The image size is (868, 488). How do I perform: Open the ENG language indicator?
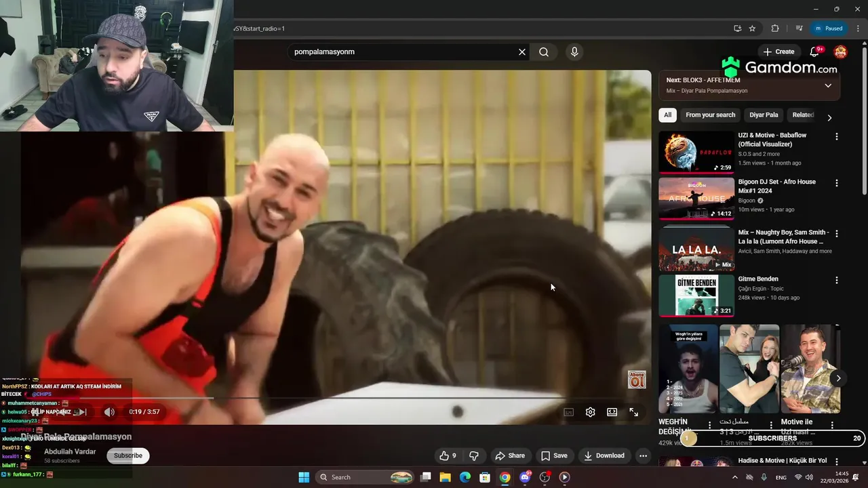[x=781, y=477]
